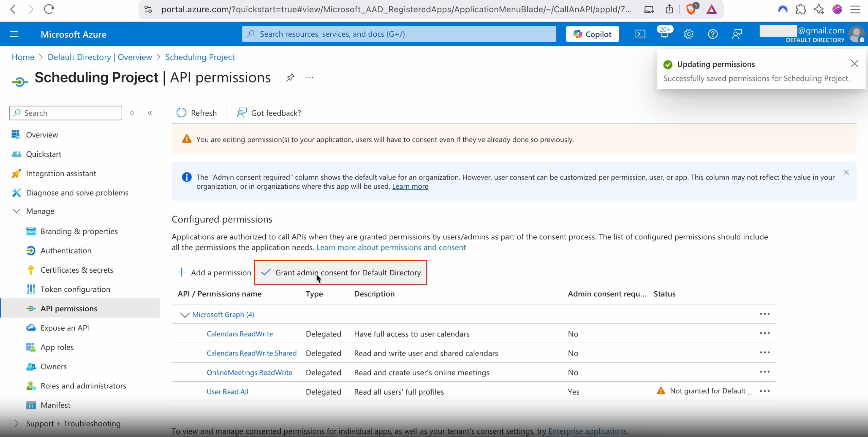
Task: Reload the page with the browser refresh icon
Action: click(49, 9)
